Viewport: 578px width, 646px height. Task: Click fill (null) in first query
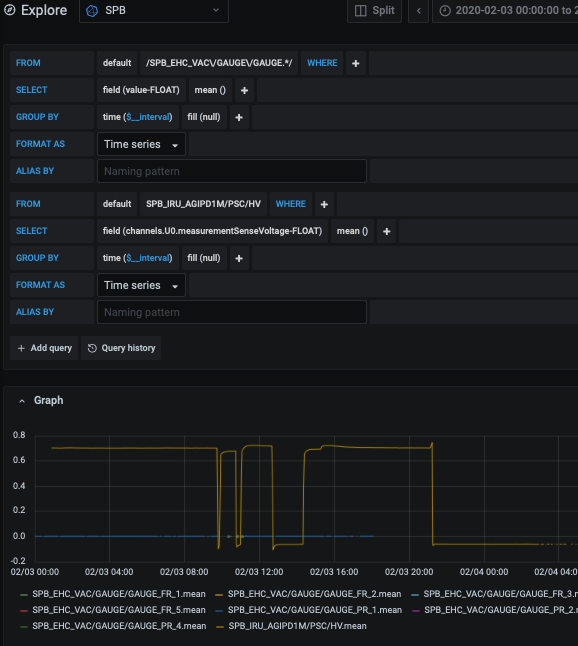(x=204, y=117)
